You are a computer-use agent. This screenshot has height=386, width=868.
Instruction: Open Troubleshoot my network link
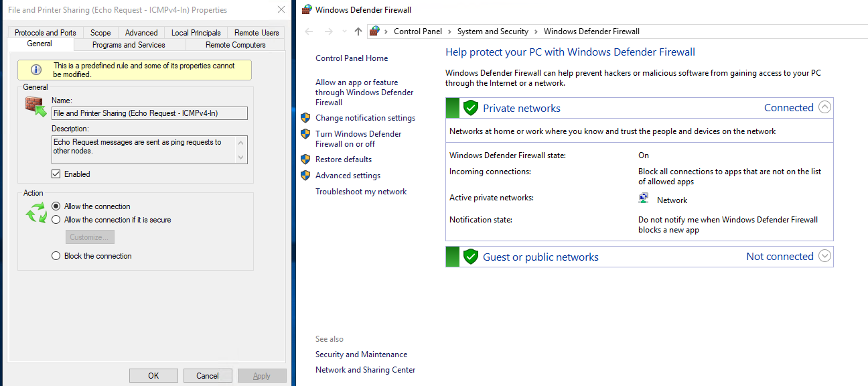(x=361, y=192)
